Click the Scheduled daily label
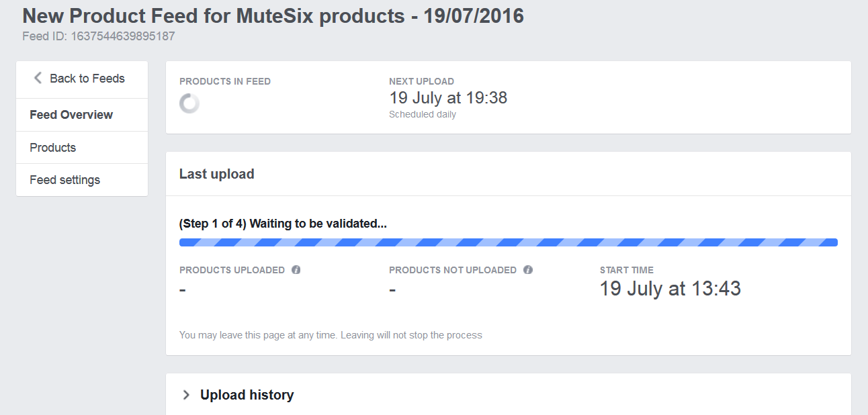 point(423,115)
